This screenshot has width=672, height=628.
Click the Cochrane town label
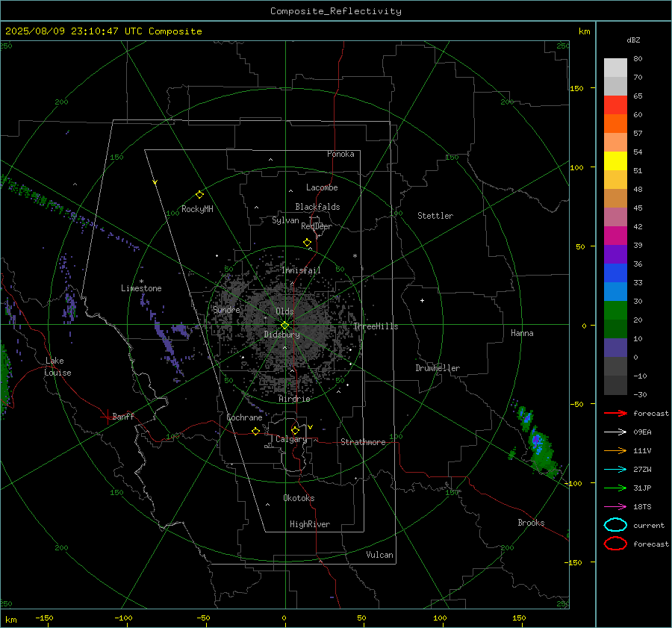pos(244,417)
